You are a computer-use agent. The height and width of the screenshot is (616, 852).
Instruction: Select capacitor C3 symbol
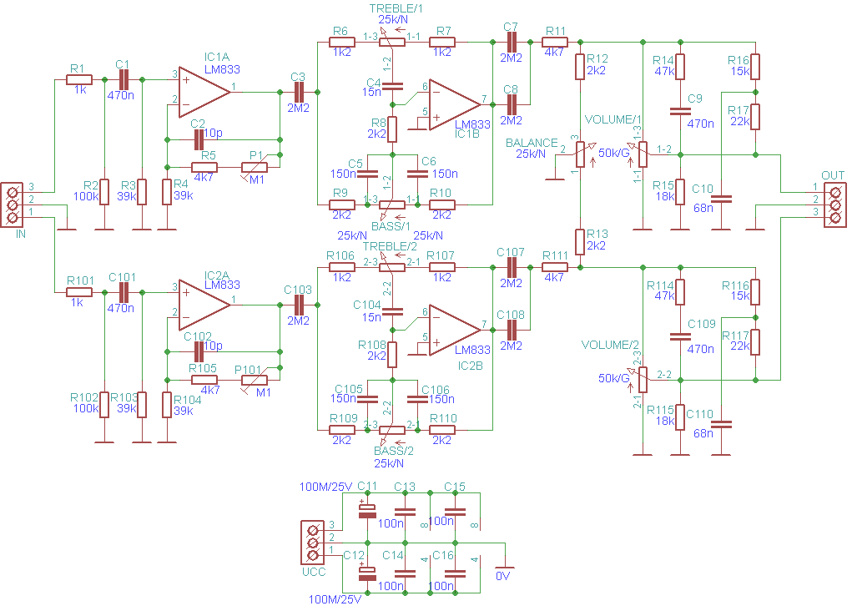pyautogui.click(x=298, y=92)
